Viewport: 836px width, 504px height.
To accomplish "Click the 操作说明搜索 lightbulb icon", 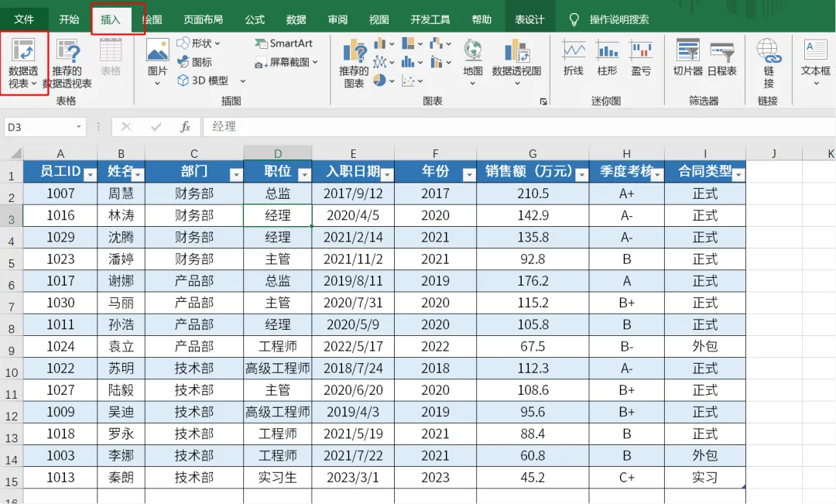I will [x=574, y=19].
